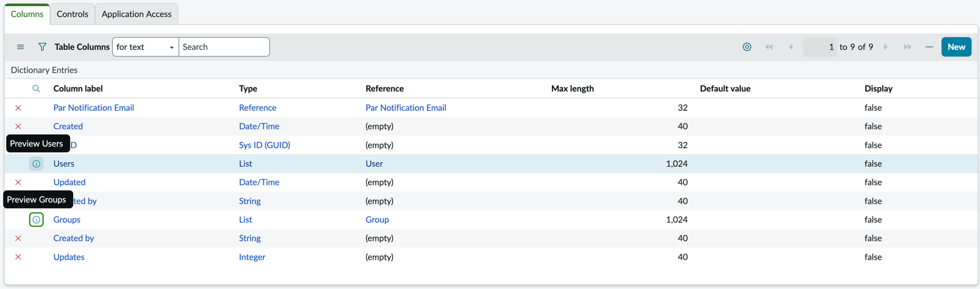
Task: Sort by Type column header
Action: tap(248, 89)
